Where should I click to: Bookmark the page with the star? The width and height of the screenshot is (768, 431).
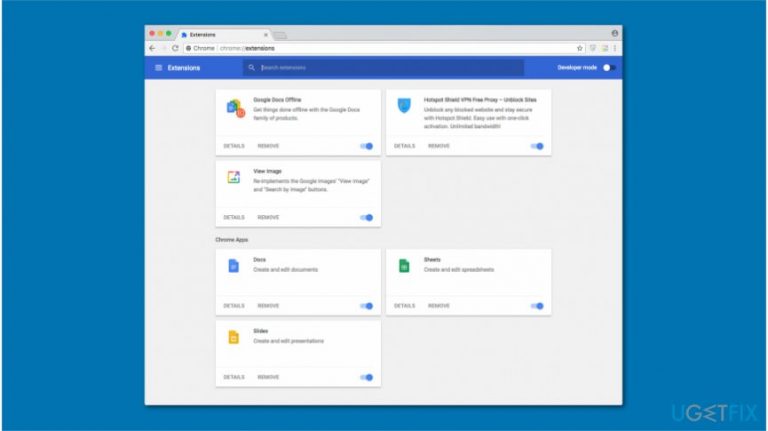(x=580, y=48)
